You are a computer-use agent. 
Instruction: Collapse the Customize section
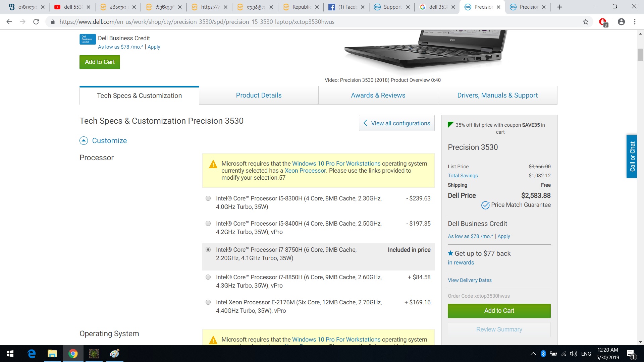[84, 141]
